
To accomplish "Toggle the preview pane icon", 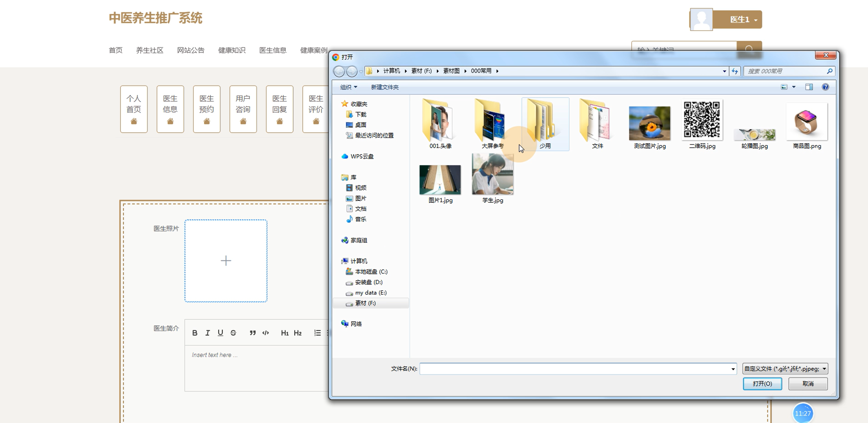I will [x=809, y=87].
